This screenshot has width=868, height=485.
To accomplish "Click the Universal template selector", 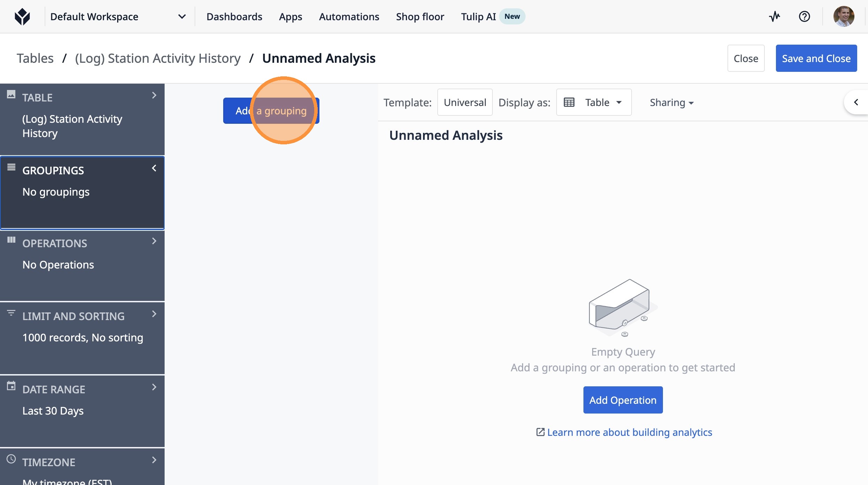I will (465, 103).
